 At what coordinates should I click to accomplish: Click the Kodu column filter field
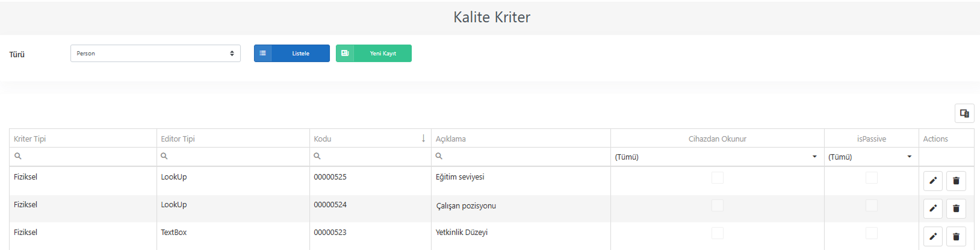[x=370, y=156]
